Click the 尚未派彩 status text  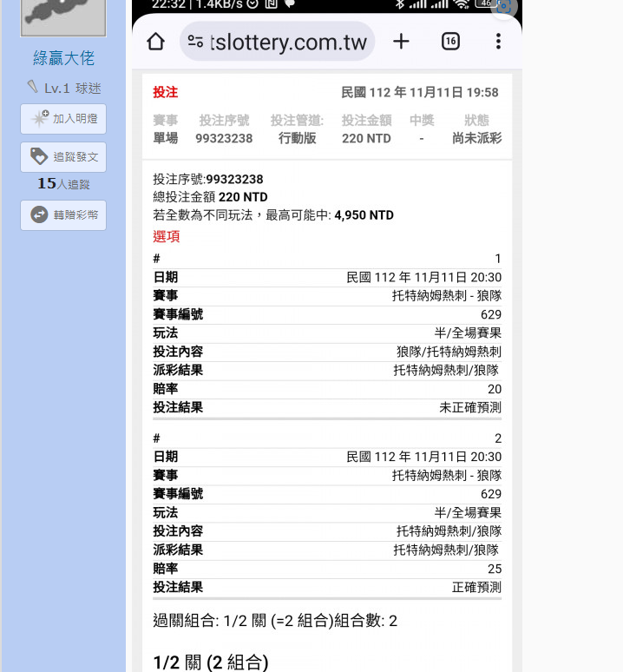pyautogui.click(x=476, y=138)
